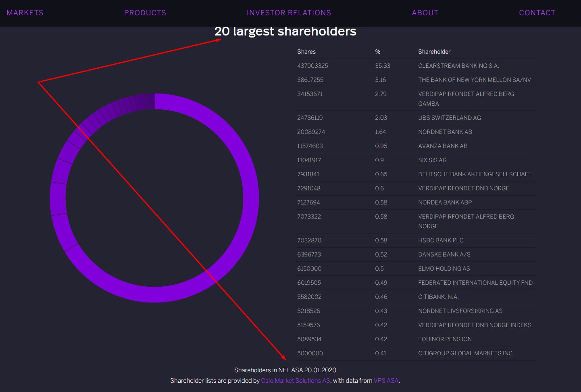Click the Shares column header

[x=306, y=52]
